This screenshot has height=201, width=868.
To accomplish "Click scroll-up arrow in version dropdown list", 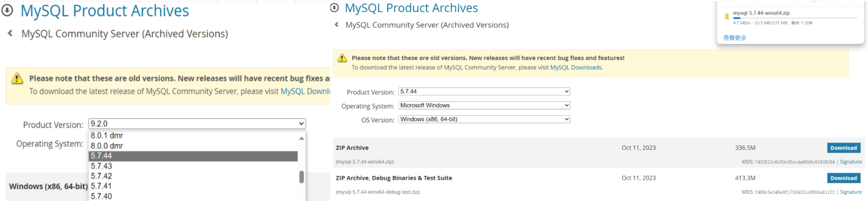I will tap(302, 139).
